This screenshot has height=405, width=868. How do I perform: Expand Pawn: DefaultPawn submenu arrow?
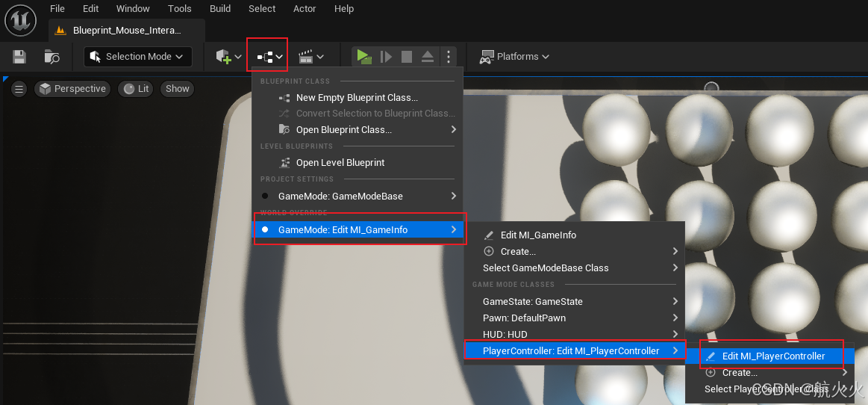tap(675, 318)
